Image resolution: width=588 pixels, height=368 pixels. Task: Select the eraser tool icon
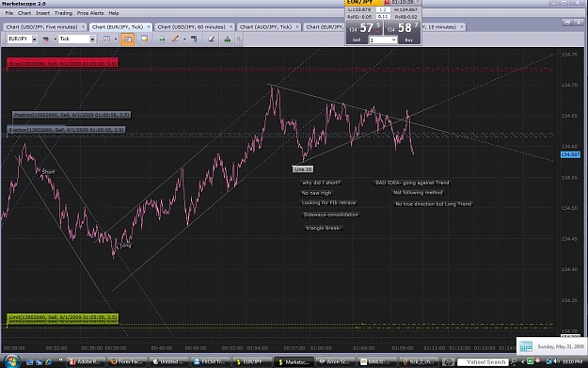click(212, 39)
